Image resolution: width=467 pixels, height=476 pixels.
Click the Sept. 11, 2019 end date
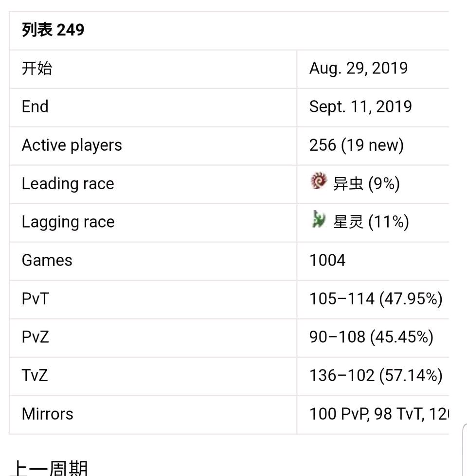tap(360, 107)
